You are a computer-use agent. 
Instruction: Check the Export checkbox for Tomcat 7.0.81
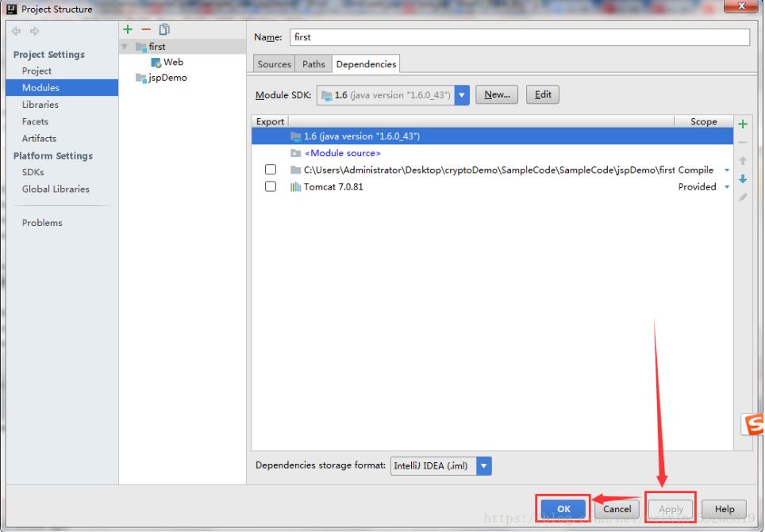pos(271,186)
